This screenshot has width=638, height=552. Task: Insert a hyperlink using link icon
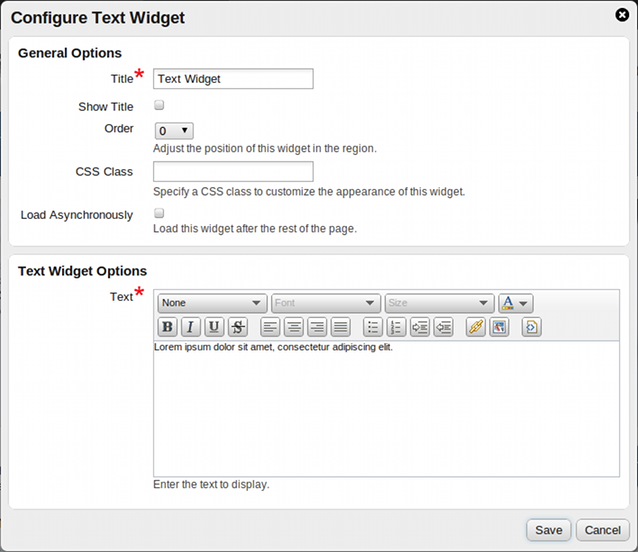[x=476, y=327]
